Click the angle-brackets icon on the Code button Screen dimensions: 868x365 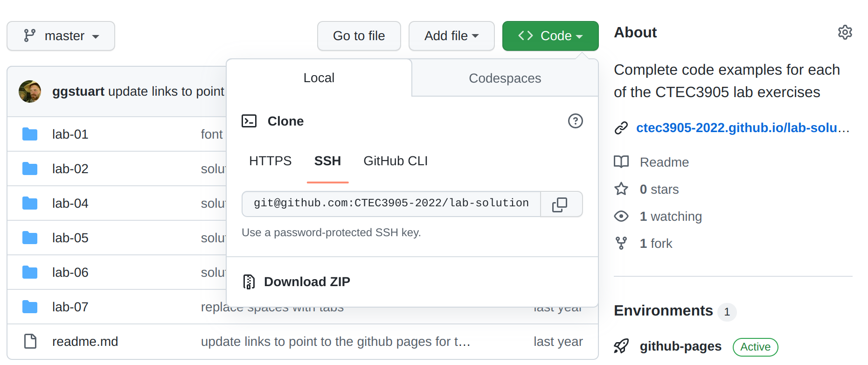click(x=526, y=35)
